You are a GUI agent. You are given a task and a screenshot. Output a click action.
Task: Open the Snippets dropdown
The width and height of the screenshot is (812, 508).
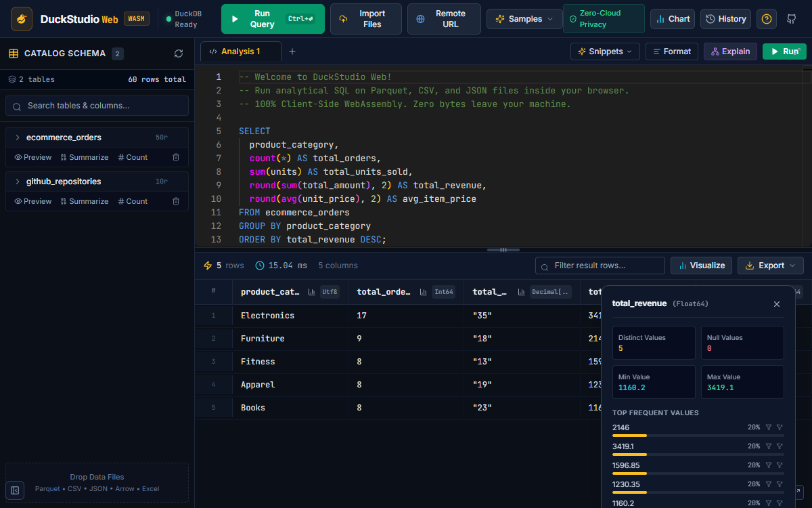coord(605,51)
